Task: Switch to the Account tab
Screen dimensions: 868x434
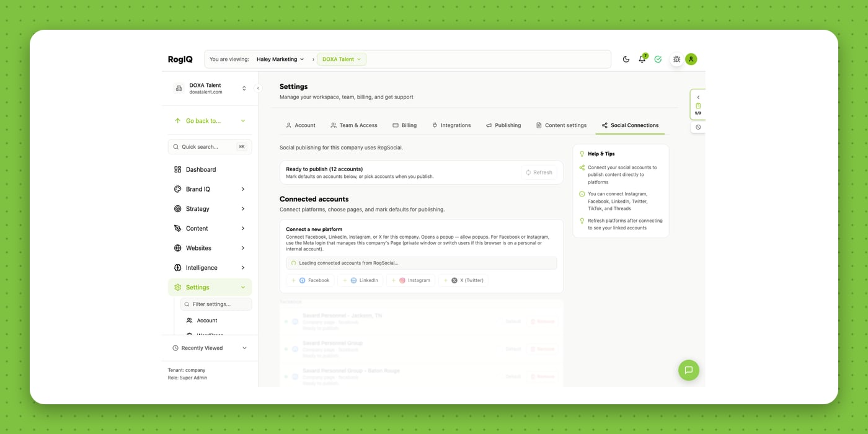Action: [x=301, y=125]
